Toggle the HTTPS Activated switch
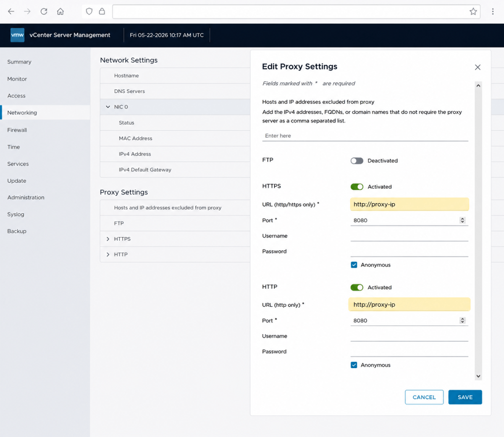Image resolution: width=504 pixels, height=437 pixels. pos(357,187)
